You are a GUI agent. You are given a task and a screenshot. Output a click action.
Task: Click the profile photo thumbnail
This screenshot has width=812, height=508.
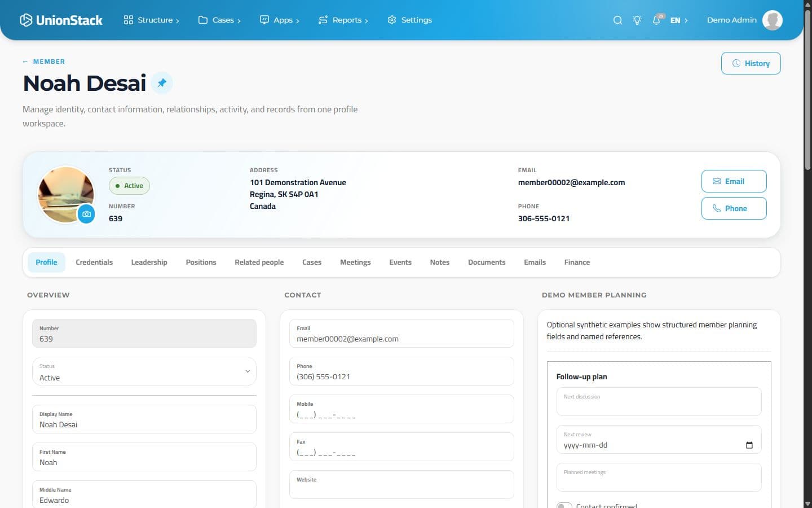click(65, 194)
